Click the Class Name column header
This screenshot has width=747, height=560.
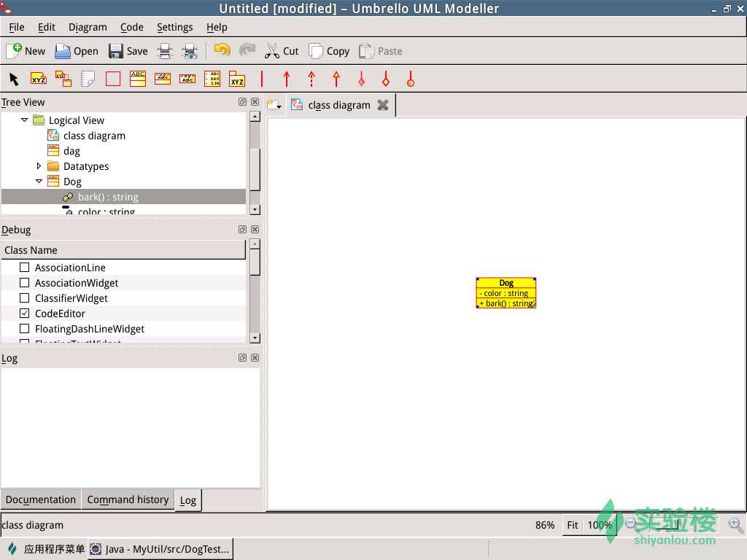coord(123,250)
